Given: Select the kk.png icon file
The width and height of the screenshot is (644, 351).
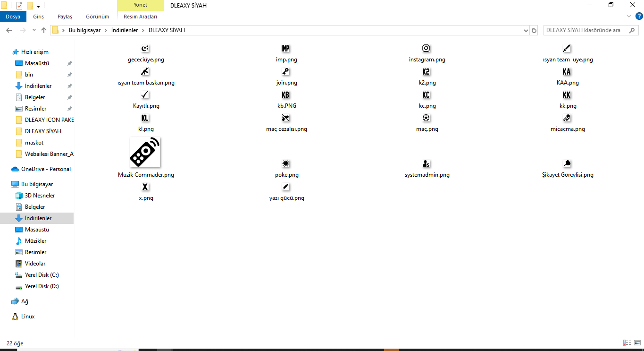Looking at the screenshot, I should [x=568, y=95].
